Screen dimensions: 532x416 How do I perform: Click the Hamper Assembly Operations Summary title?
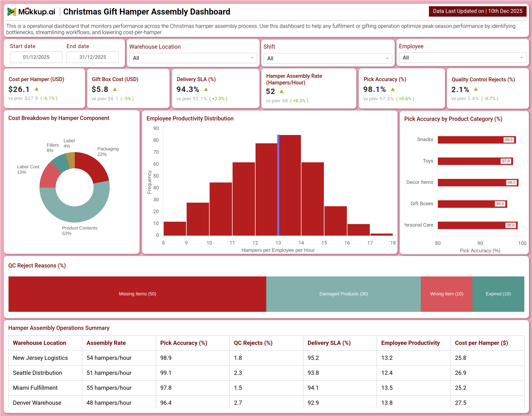tap(59, 328)
